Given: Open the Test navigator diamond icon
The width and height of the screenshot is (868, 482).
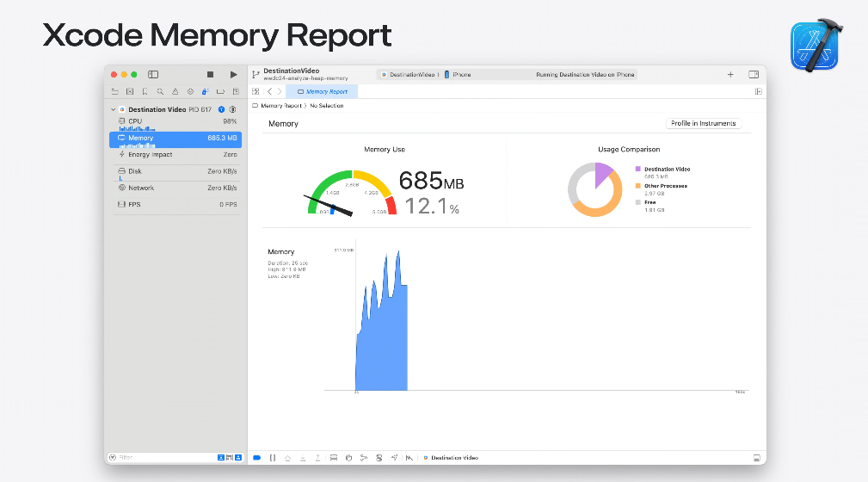Looking at the screenshot, I should click(190, 91).
